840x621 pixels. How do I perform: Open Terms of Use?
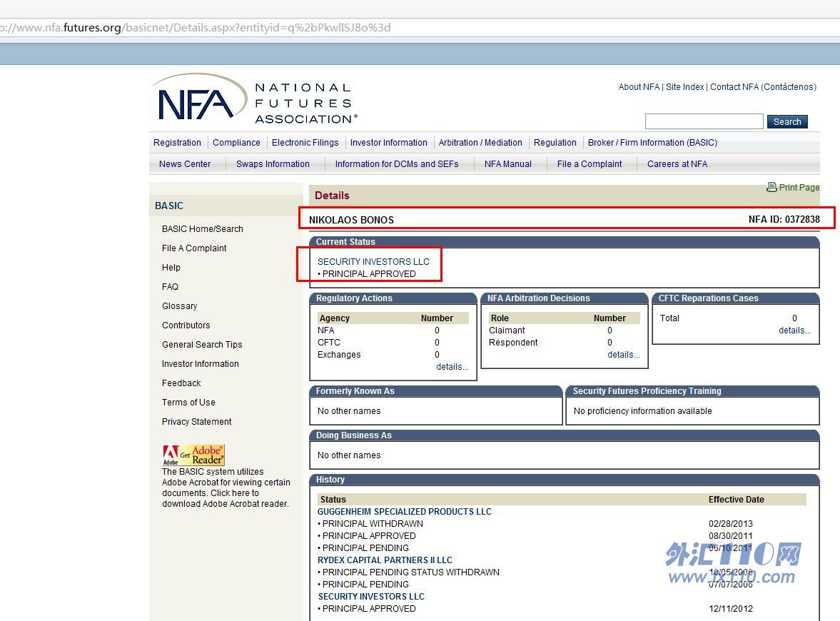pos(188,403)
